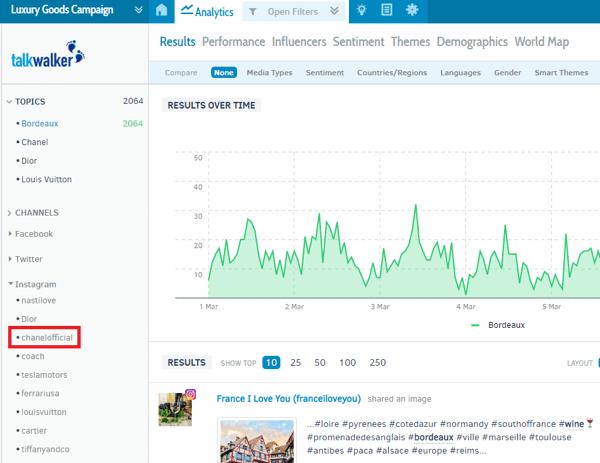Screen dimensions: 600x463
Task: Select the Louis Vuitton topic
Action: pos(46,179)
